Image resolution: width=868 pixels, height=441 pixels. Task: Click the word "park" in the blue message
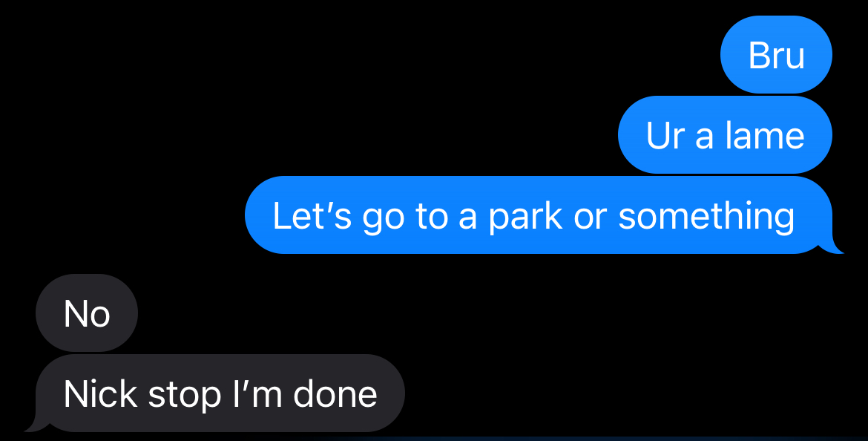(525, 216)
